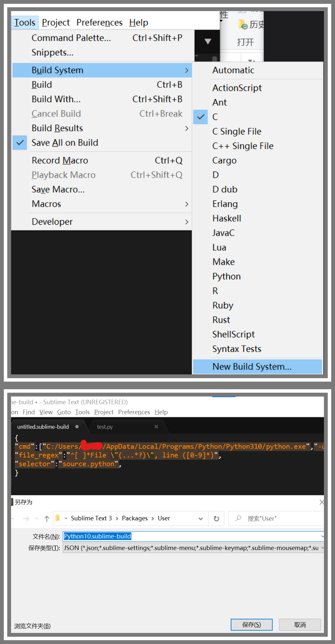Select Haskell build system

(x=258, y=218)
